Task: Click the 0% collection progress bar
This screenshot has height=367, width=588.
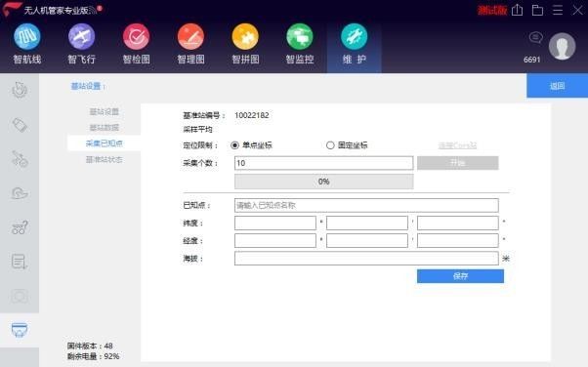Action: pos(324,182)
